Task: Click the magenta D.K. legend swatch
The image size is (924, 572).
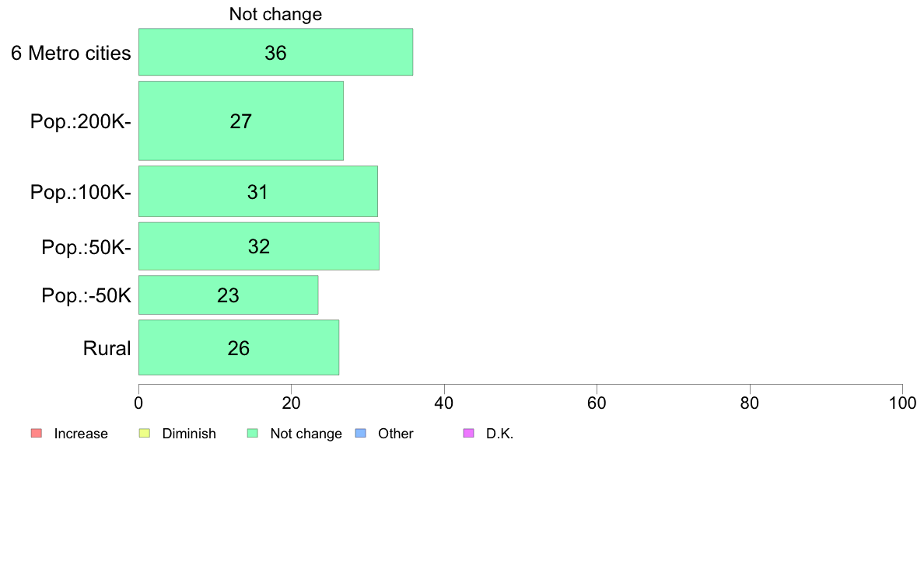Action: (x=469, y=433)
